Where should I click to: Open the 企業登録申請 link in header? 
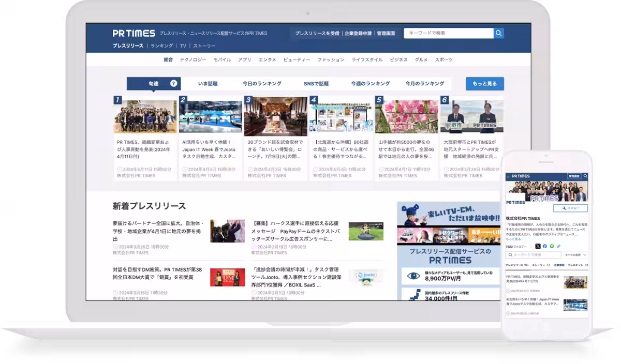[x=358, y=33]
